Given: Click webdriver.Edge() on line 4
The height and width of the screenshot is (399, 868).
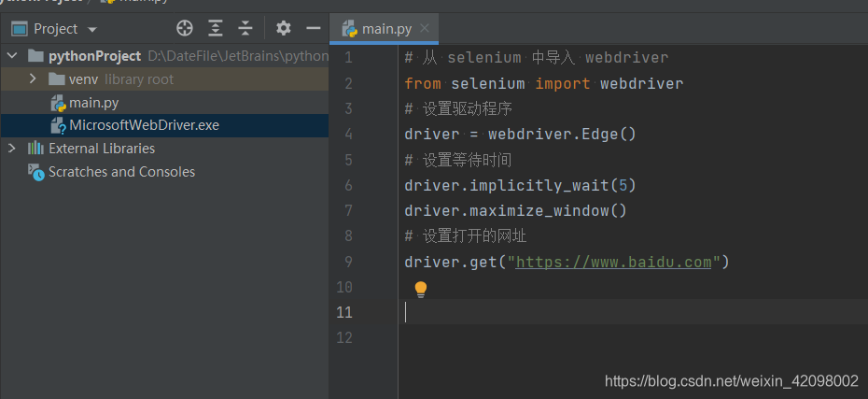Looking at the screenshot, I should click(x=561, y=134).
